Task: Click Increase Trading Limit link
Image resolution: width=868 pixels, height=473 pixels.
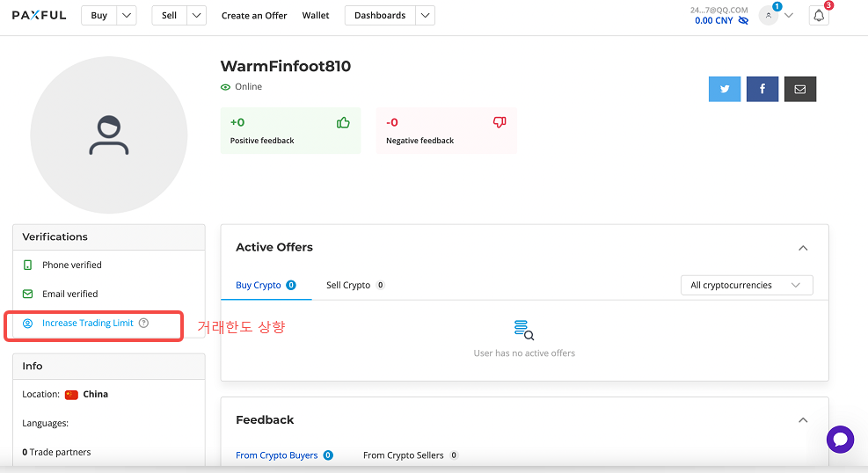Action: pos(87,323)
